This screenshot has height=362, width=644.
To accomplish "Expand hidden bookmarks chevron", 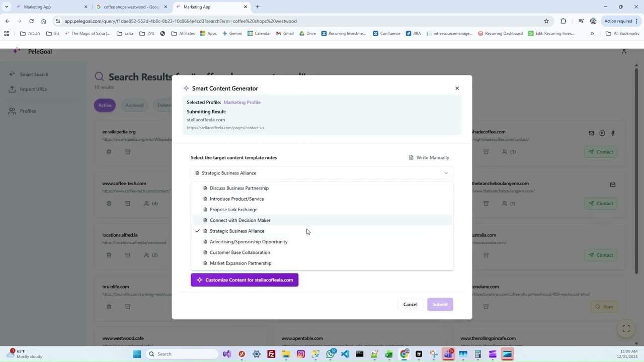I will 592,34.
